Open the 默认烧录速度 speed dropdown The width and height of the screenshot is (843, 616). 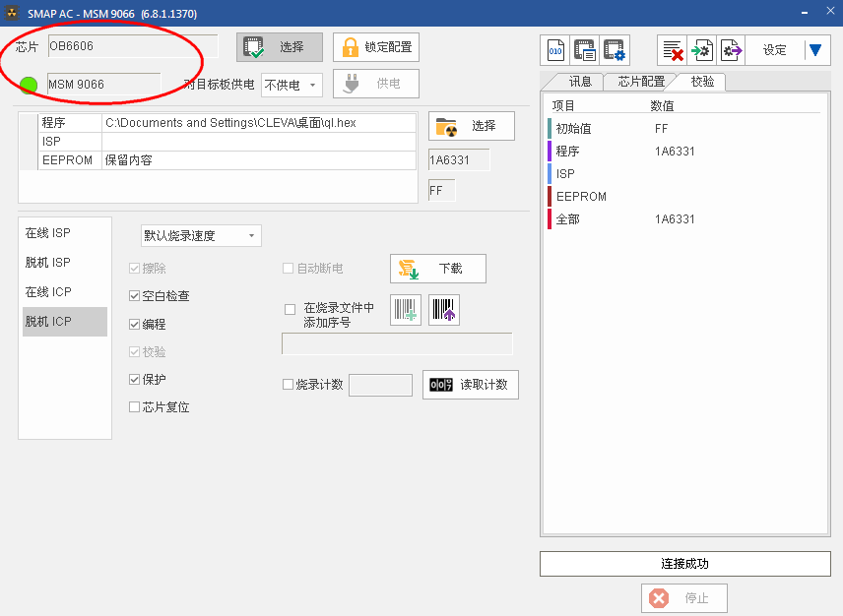(x=201, y=236)
